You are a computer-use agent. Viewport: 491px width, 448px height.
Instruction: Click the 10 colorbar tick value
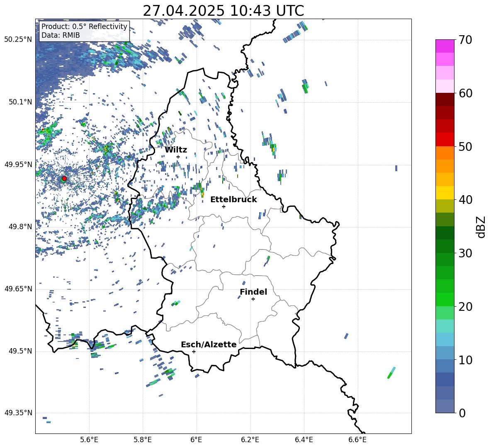coord(466,360)
